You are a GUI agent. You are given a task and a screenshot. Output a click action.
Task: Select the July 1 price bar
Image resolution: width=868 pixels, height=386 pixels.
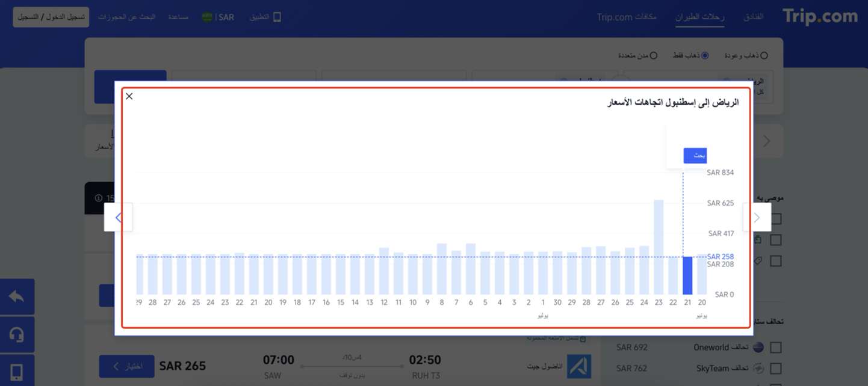coord(543,273)
